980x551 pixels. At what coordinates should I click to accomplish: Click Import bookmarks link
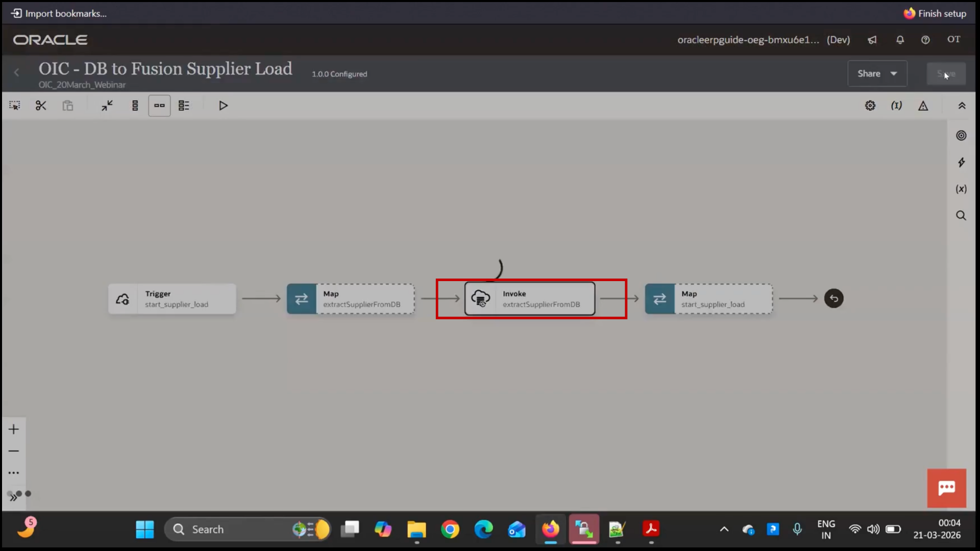click(59, 13)
